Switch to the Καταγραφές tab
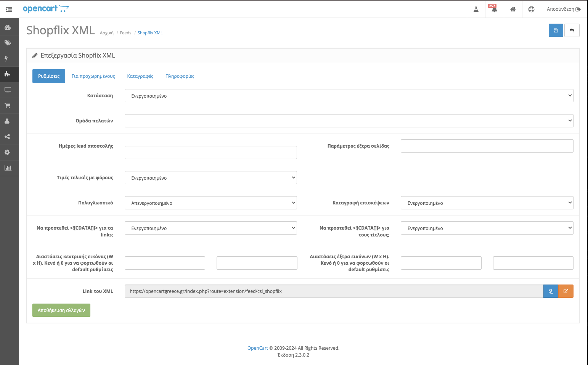 [140, 76]
